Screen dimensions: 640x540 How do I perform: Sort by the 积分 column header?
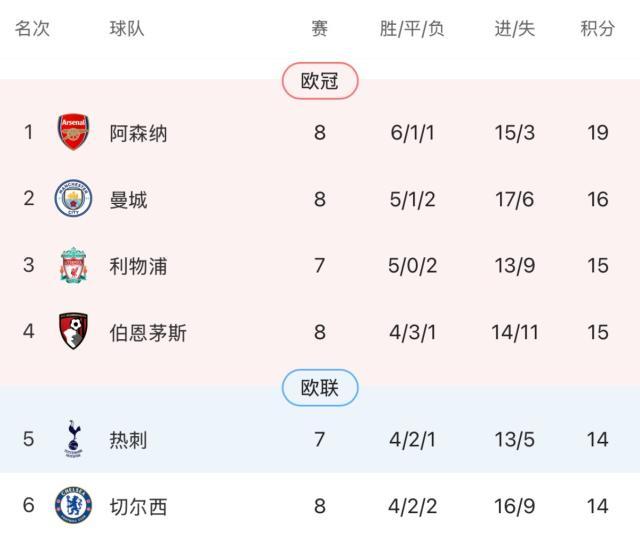598,29
